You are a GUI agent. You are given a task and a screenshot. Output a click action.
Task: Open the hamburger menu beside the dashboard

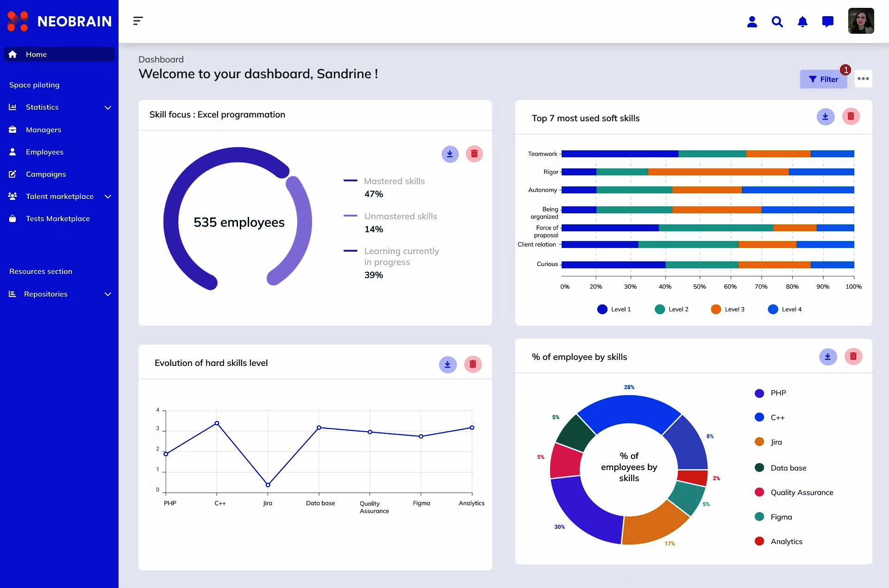click(x=138, y=21)
